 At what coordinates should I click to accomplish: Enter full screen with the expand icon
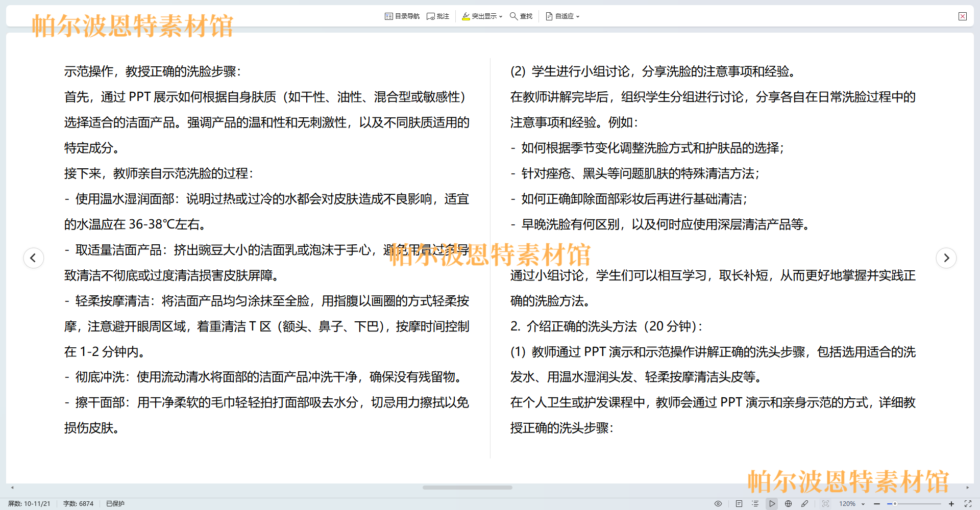(x=968, y=503)
